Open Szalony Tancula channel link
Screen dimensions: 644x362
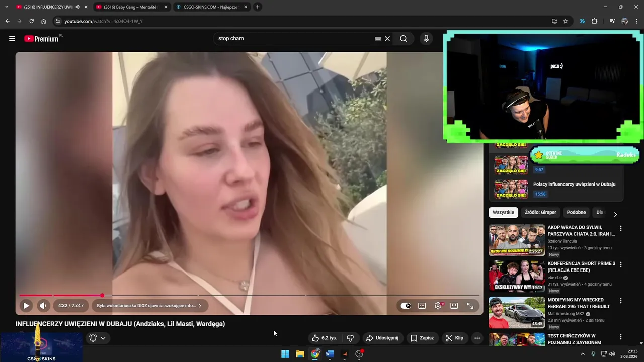tap(562, 241)
